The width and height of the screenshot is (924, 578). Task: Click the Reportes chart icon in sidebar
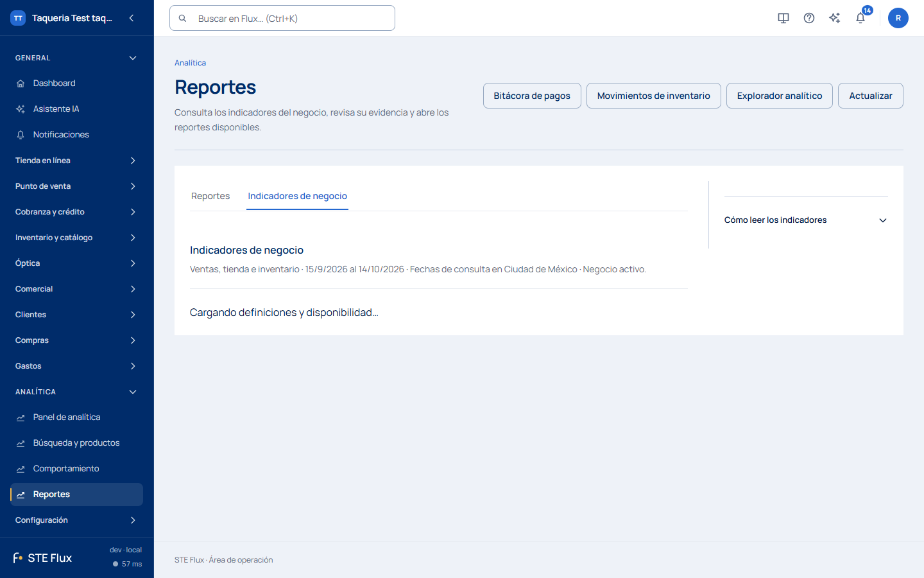[21, 495]
